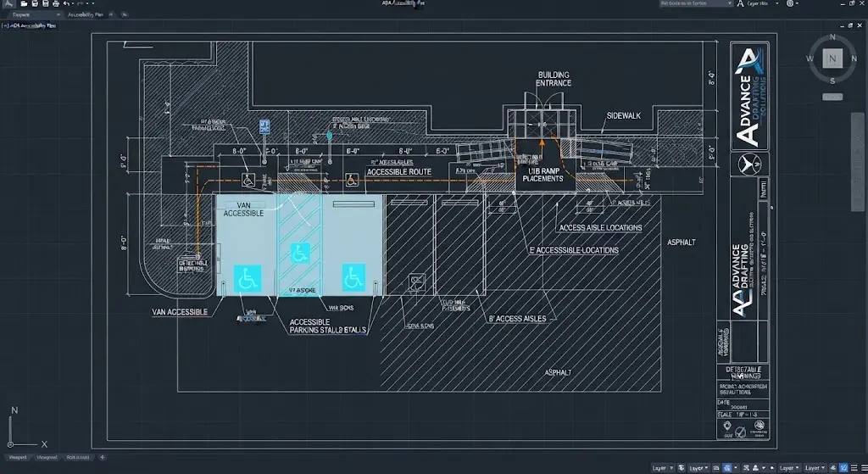Open the coordinate system dropdown below ViewCube

tap(832, 97)
